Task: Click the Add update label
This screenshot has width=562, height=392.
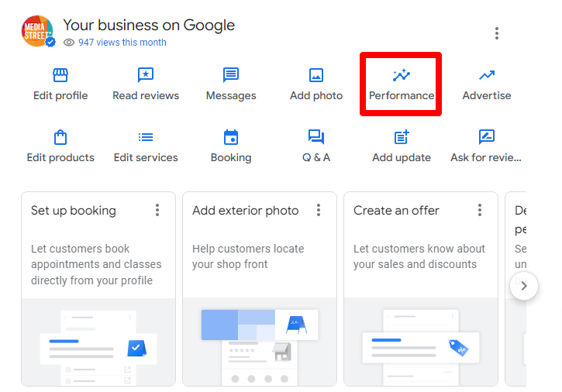Action: tap(402, 158)
